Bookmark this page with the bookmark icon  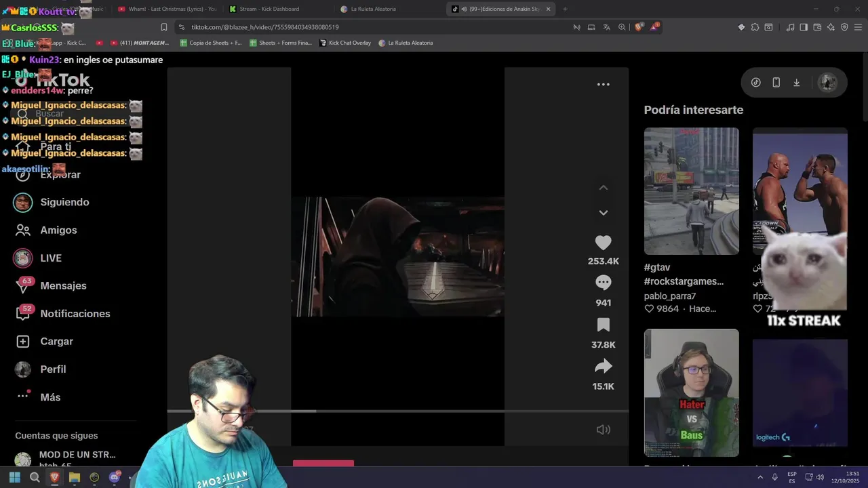pos(163,27)
